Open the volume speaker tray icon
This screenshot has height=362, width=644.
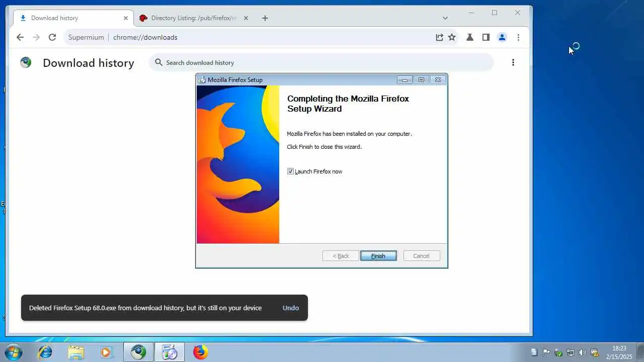[x=582, y=352]
